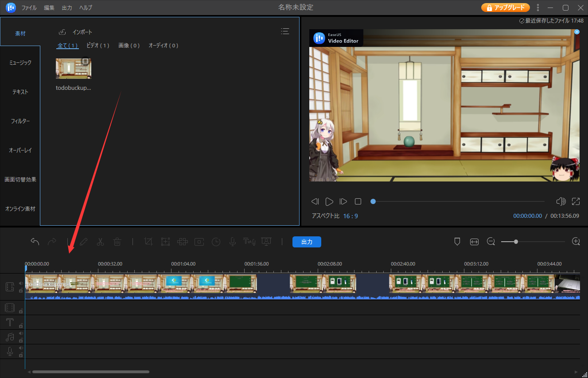Click the undo arrow in the timeline toolbar

(x=35, y=242)
